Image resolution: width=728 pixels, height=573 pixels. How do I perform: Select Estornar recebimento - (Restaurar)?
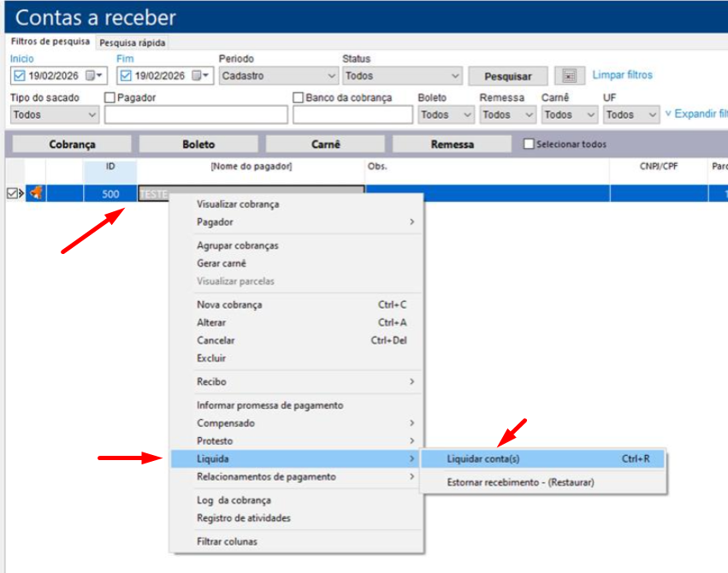[x=520, y=482]
